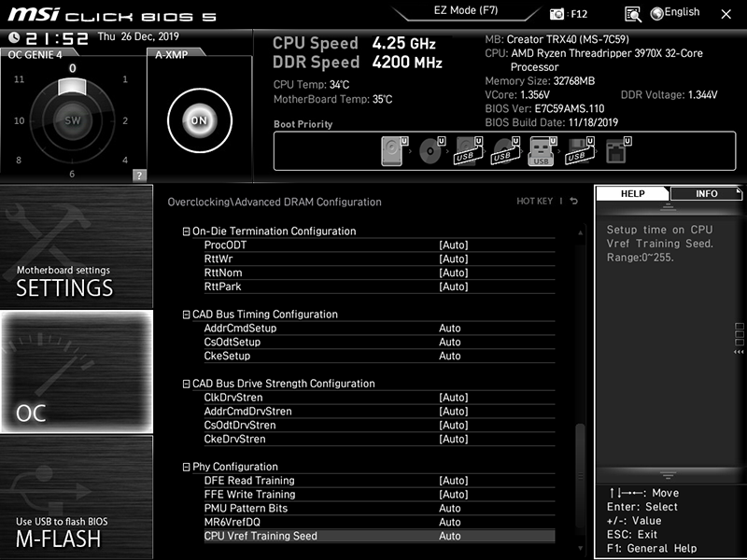Open the M-FLASH BIOS flashing section

click(x=77, y=497)
